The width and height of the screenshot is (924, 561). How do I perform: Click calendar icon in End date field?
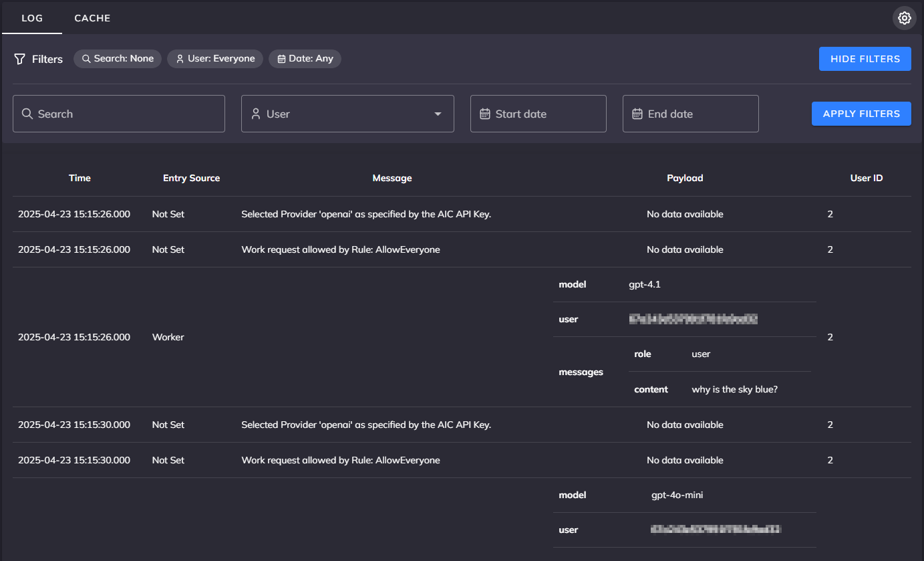[x=637, y=114]
